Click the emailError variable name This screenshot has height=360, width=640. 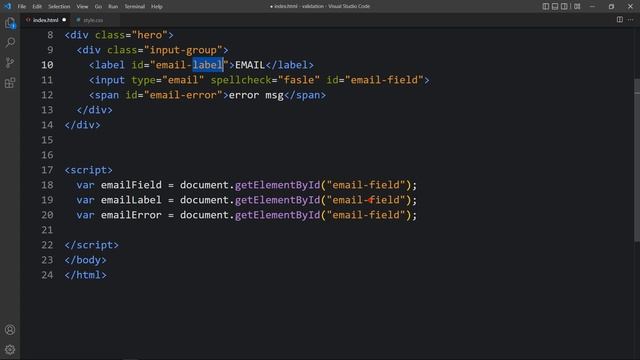(x=131, y=215)
